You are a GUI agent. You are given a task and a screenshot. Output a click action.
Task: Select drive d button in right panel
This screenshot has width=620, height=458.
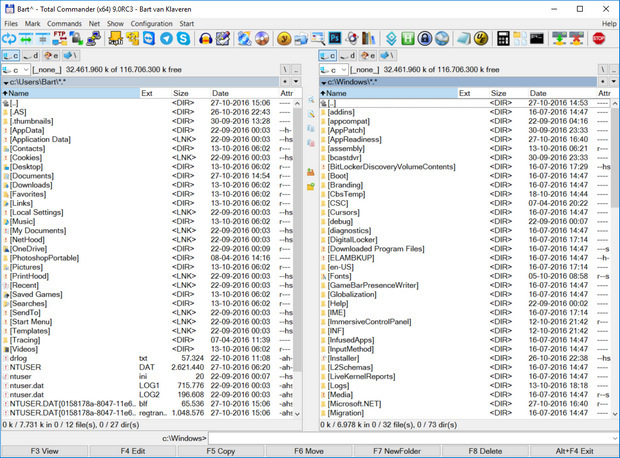(348, 56)
